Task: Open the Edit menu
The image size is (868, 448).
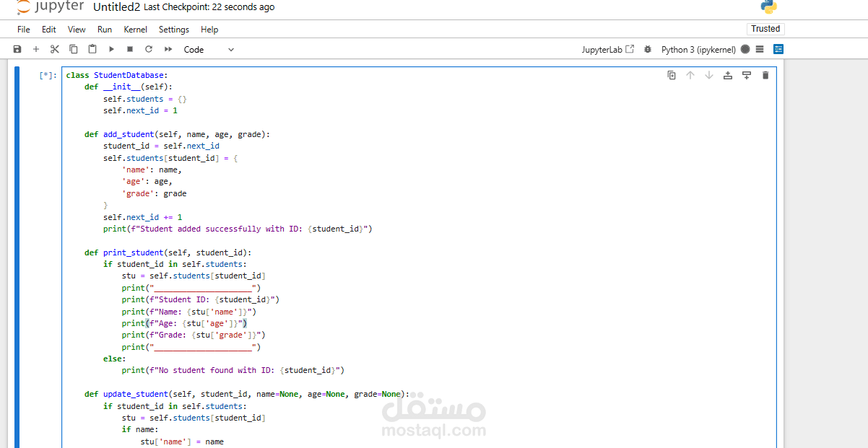Action: [48, 30]
